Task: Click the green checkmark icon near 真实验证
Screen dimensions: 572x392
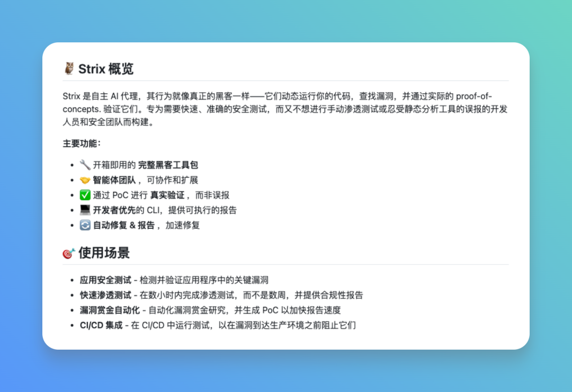Action: (85, 195)
